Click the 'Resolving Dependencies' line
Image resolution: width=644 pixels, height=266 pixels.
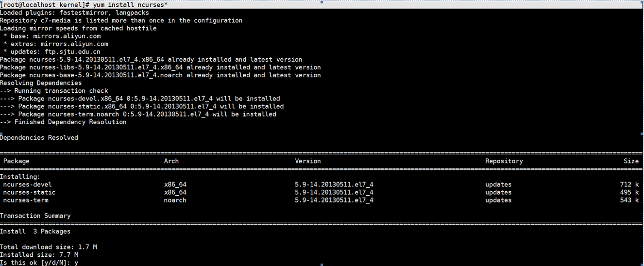[41, 83]
